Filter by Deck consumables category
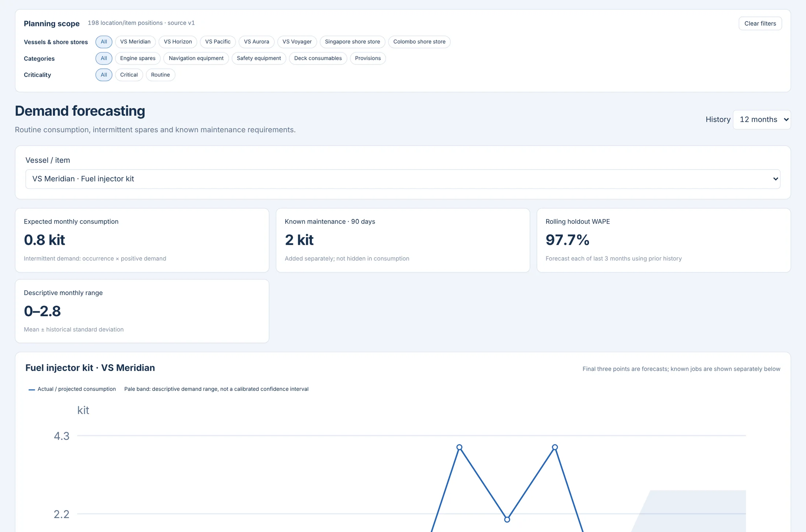Image resolution: width=806 pixels, height=532 pixels. [x=318, y=58]
